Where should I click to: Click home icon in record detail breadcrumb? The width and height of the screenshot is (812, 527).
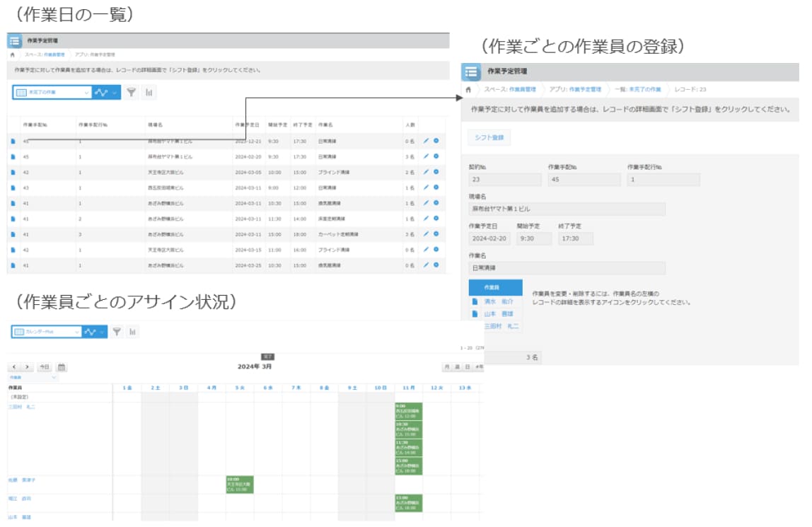(469, 90)
